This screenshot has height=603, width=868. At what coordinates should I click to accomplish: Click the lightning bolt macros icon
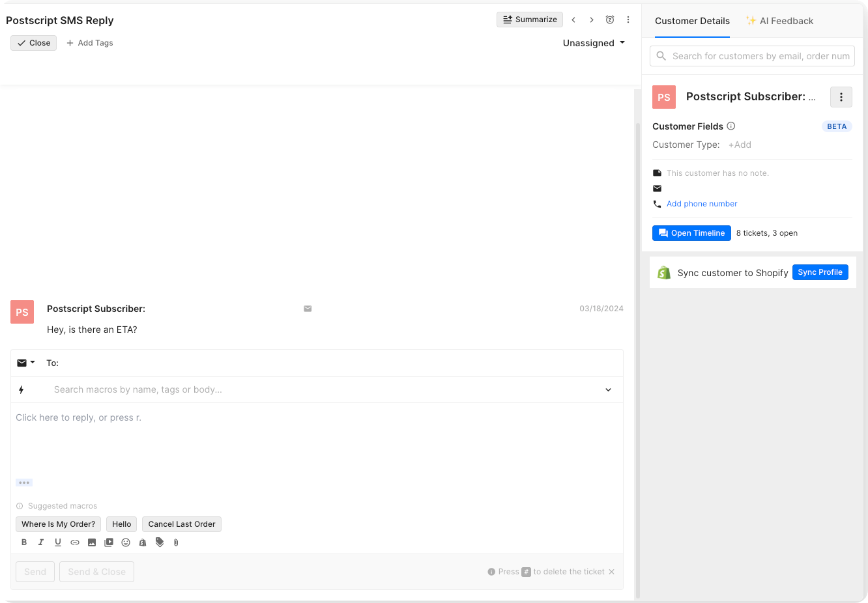point(22,390)
